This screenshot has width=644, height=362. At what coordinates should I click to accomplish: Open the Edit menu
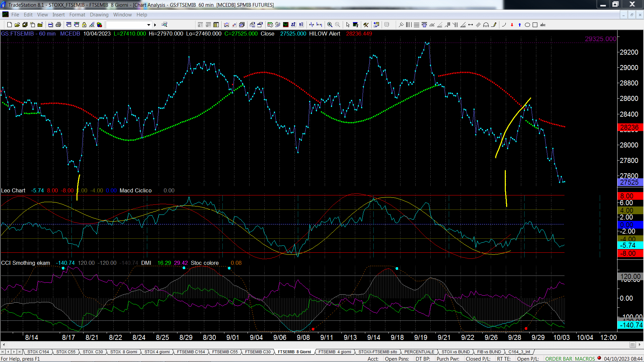[28, 15]
